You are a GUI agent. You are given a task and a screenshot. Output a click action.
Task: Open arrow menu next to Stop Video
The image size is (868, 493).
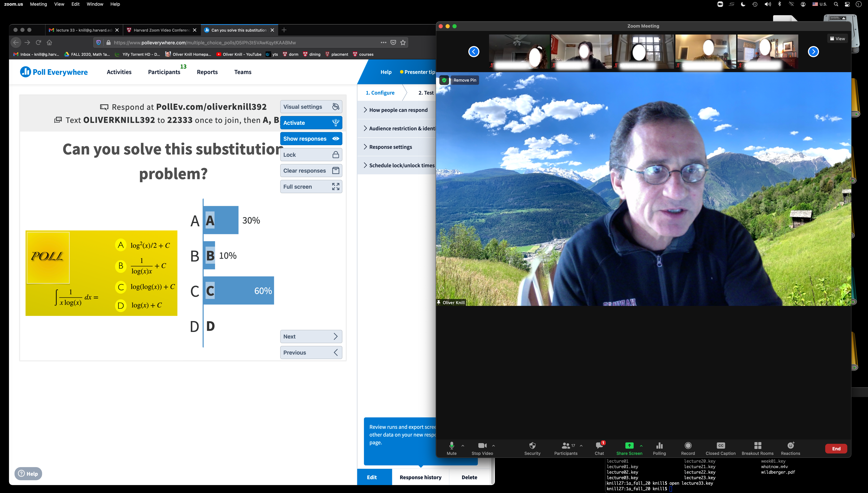tap(493, 446)
